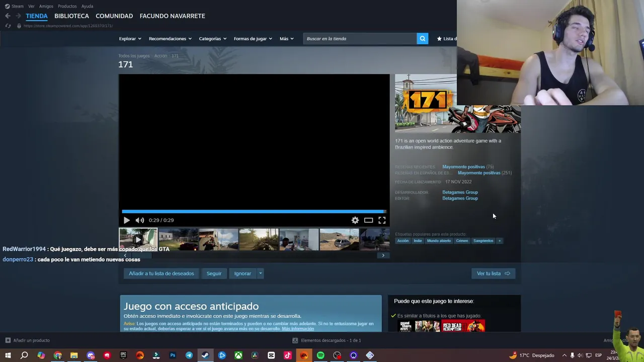The height and width of the screenshot is (362, 644).
Task: Expand more tags with plus button
Action: pos(500,241)
